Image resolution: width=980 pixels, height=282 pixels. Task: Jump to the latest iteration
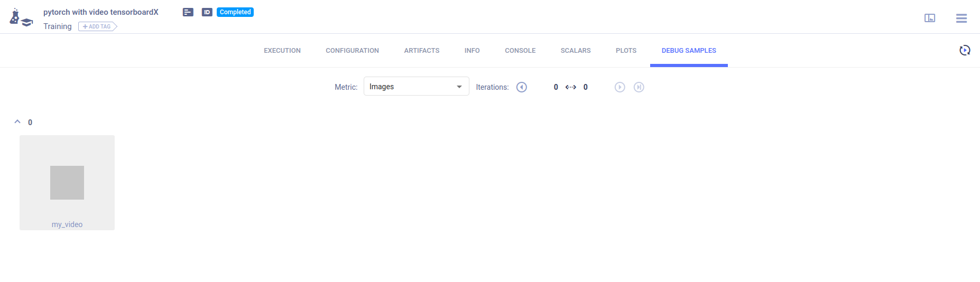coord(639,87)
